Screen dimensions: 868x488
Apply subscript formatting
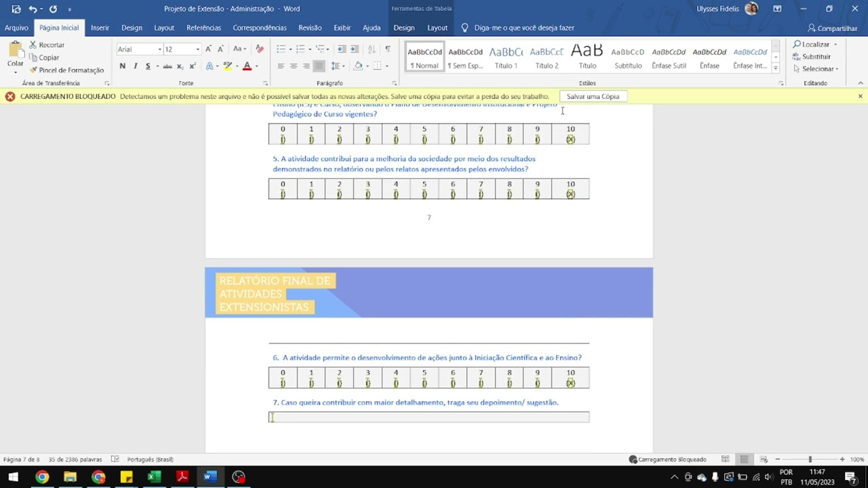[180, 66]
